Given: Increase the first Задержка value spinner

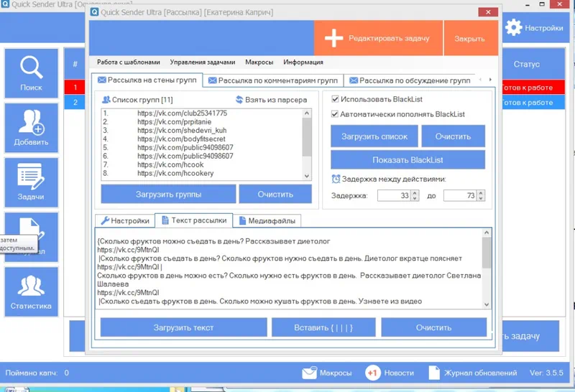Looking at the screenshot, I should 415,192.
